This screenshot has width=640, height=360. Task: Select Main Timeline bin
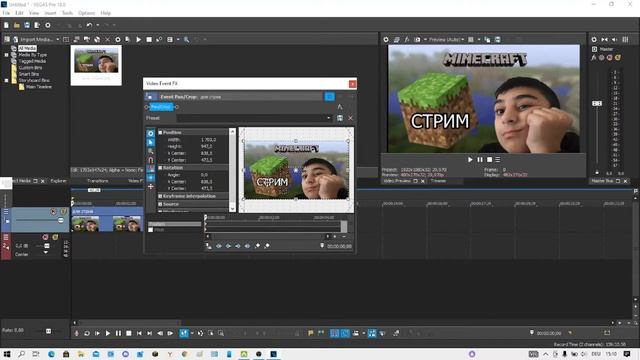[x=39, y=87]
